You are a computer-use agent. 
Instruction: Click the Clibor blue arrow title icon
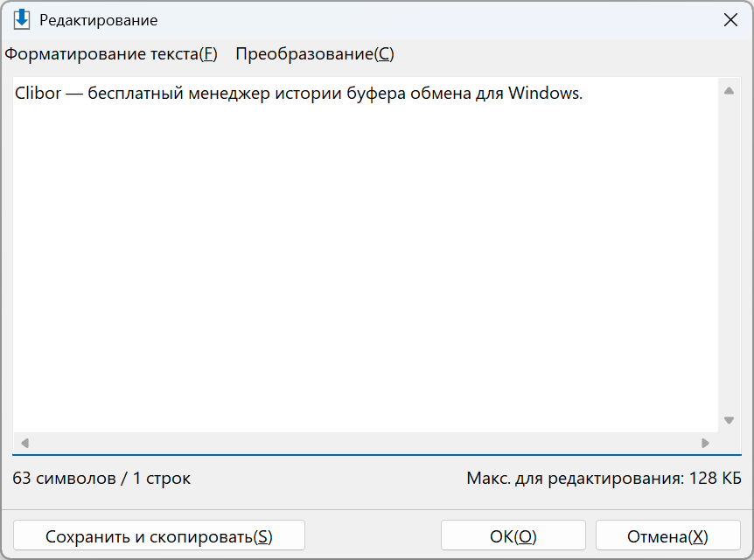click(x=22, y=20)
